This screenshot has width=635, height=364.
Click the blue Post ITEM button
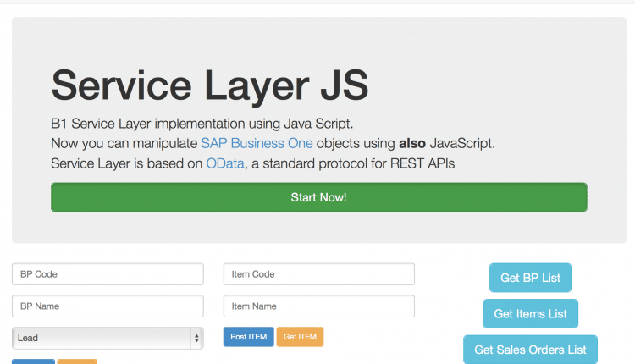tap(249, 337)
